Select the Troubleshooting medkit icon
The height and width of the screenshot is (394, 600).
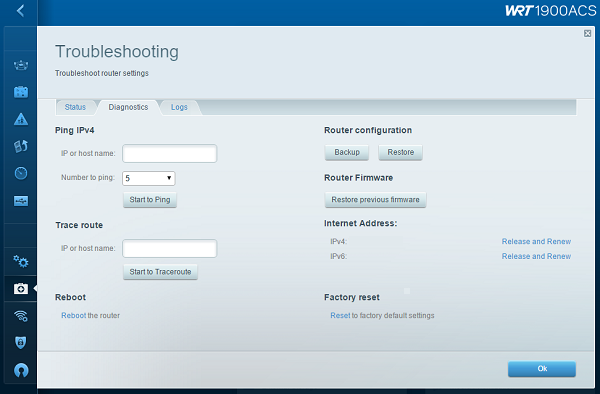pyautogui.click(x=21, y=288)
